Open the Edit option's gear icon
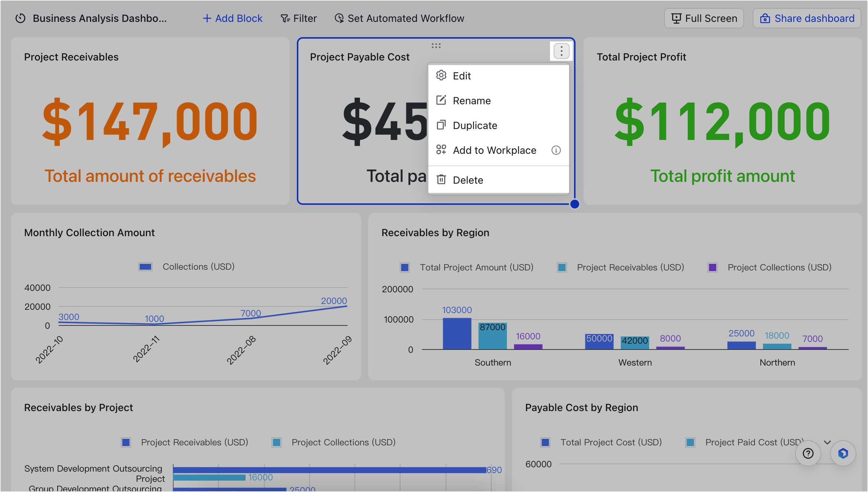868x492 pixels. click(441, 75)
